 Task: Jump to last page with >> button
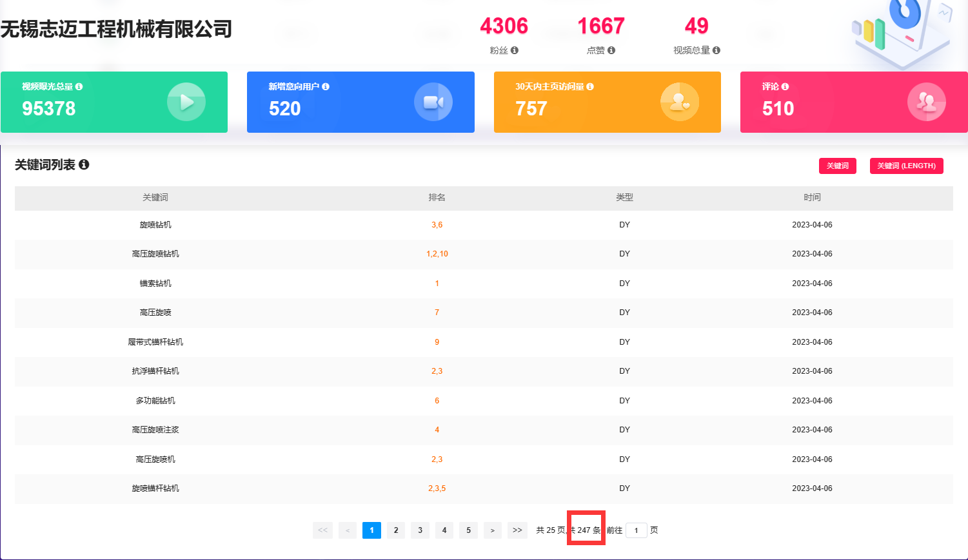pyautogui.click(x=517, y=530)
